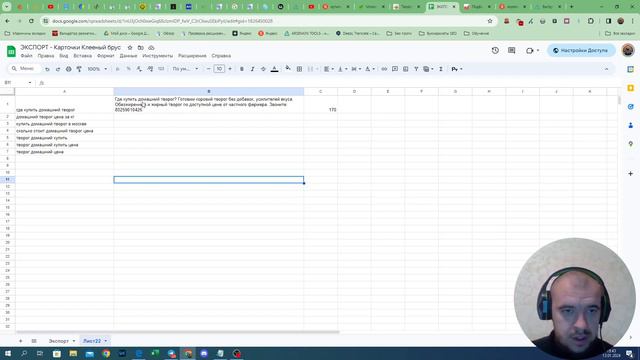Open comments history icon
Screen dimensions: 640x360
(x=511, y=50)
